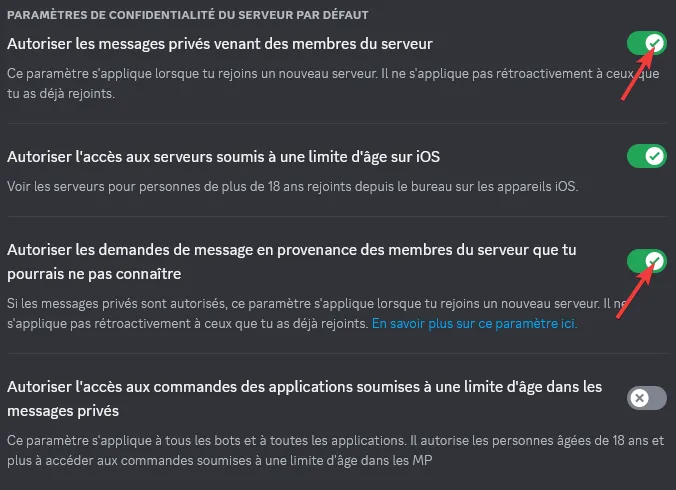
Task: Turn off iOS age-restricted server access
Action: click(x=646, y=156)
